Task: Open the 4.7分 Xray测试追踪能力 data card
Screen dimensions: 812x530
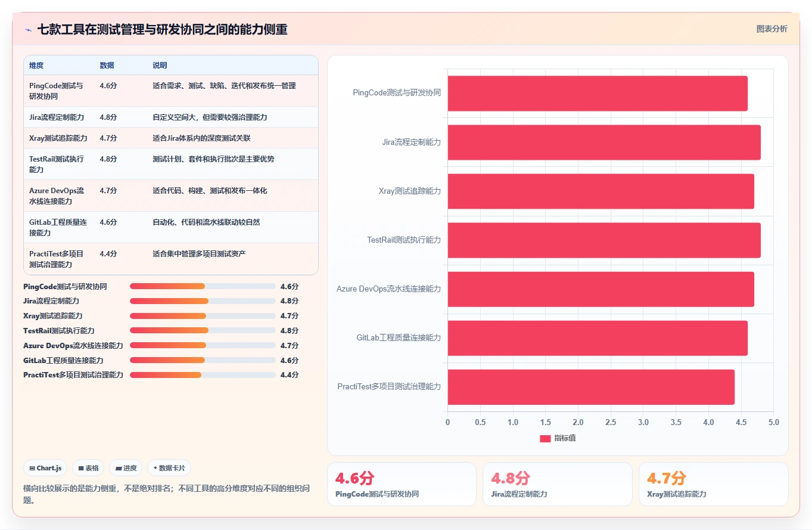Action: 714,484
